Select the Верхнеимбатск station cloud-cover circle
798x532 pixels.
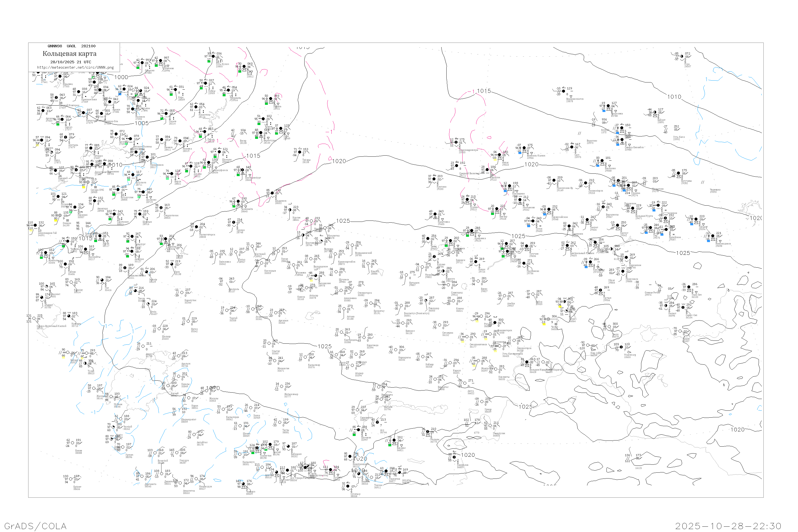[x=564, y=91]
